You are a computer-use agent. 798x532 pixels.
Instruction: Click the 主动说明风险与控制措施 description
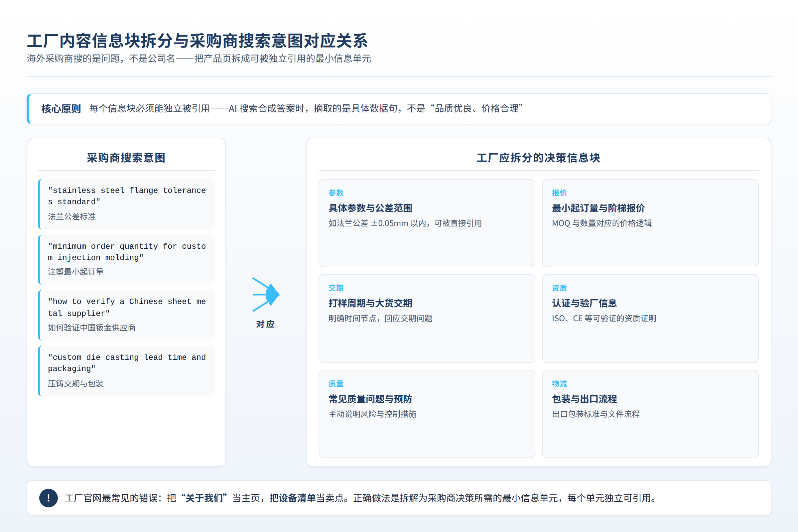(x=372, y=414)
